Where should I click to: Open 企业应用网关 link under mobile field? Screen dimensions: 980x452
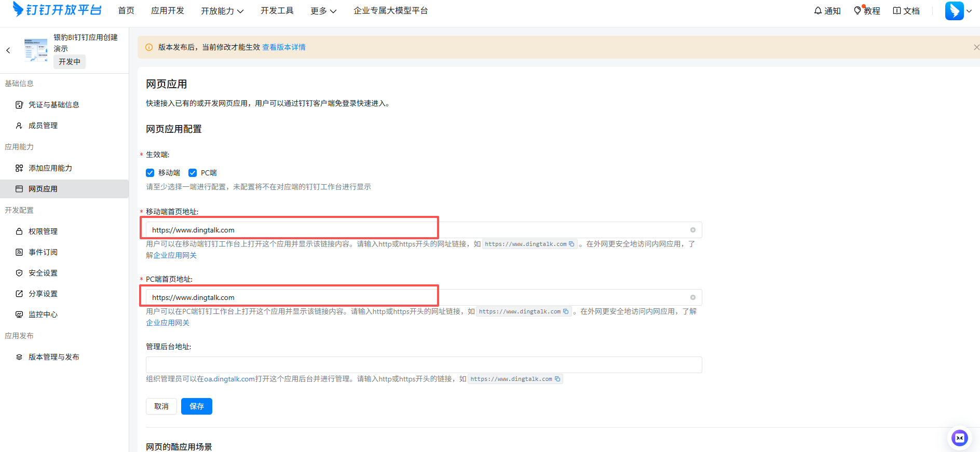coord(175,255)
